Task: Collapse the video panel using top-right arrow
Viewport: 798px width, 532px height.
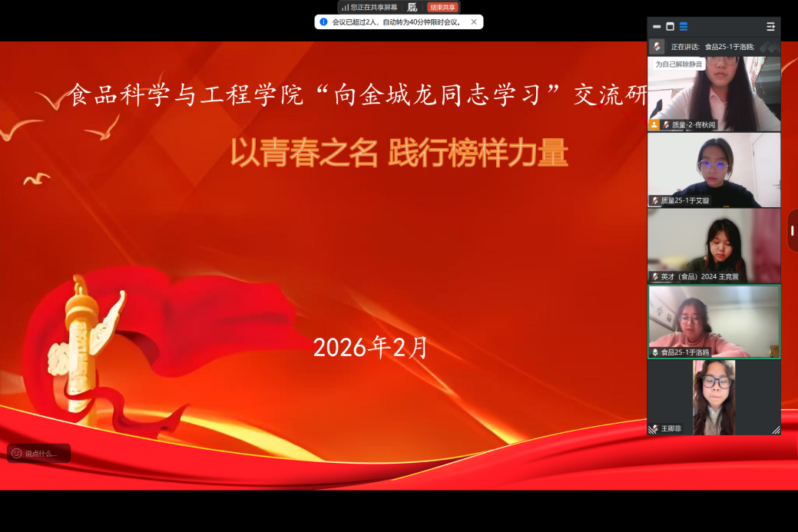Action: coord(770,26)
